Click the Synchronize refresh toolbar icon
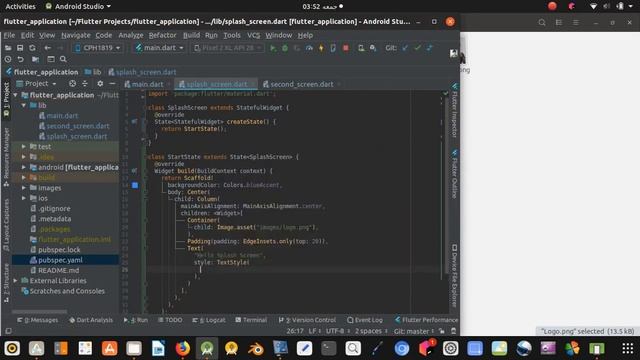640x360 pixels. coord(32,48)
